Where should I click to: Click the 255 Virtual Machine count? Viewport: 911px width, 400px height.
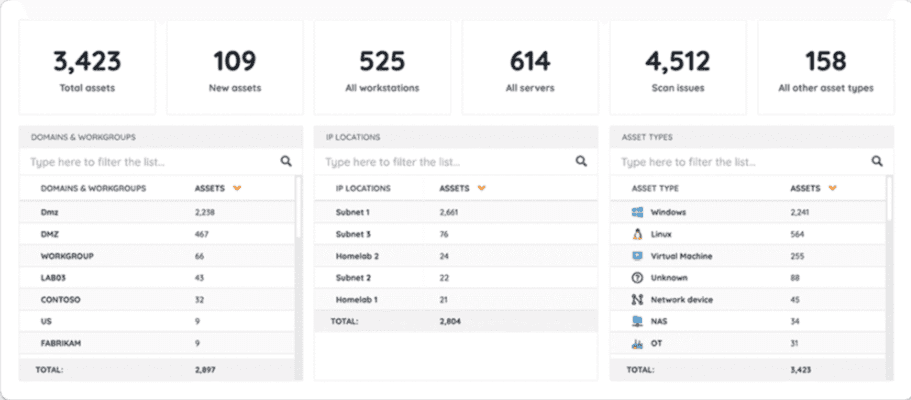[797, 256]
